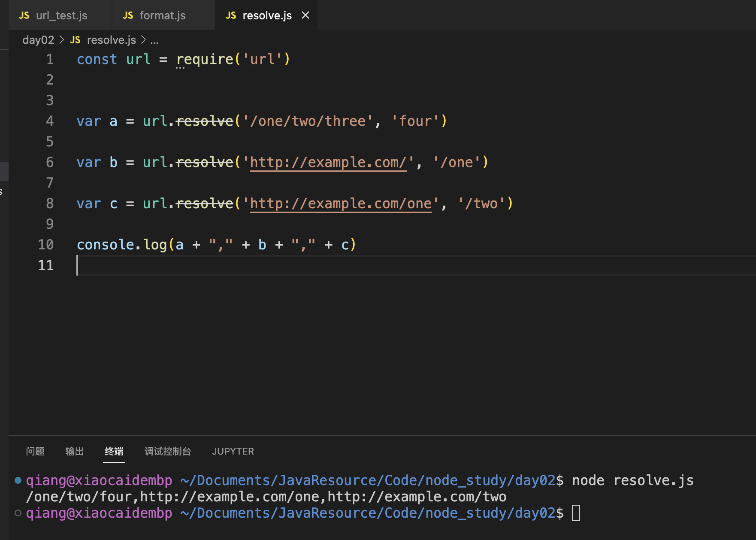Image resolution: width=756 pixels, height=540 pixels.
Task: Click 'var b' declaration on line 6
Action: [x=97, y=162]
